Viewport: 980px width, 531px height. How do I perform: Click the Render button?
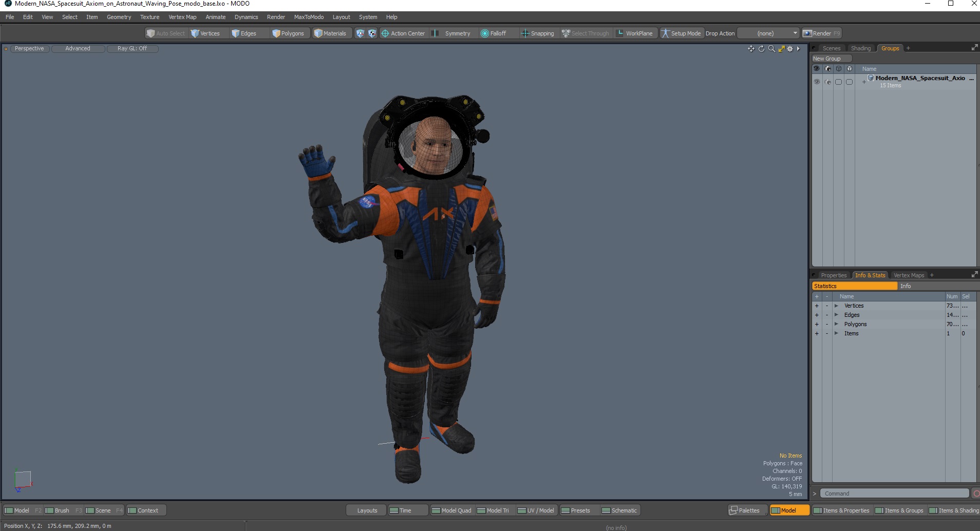pos(821,33)
